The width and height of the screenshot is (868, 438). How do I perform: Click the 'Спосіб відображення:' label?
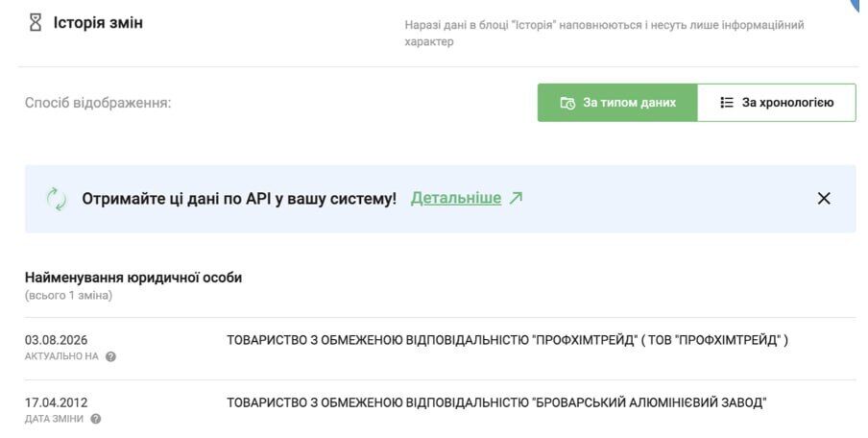pyautogui.click(x=98, y=103)
